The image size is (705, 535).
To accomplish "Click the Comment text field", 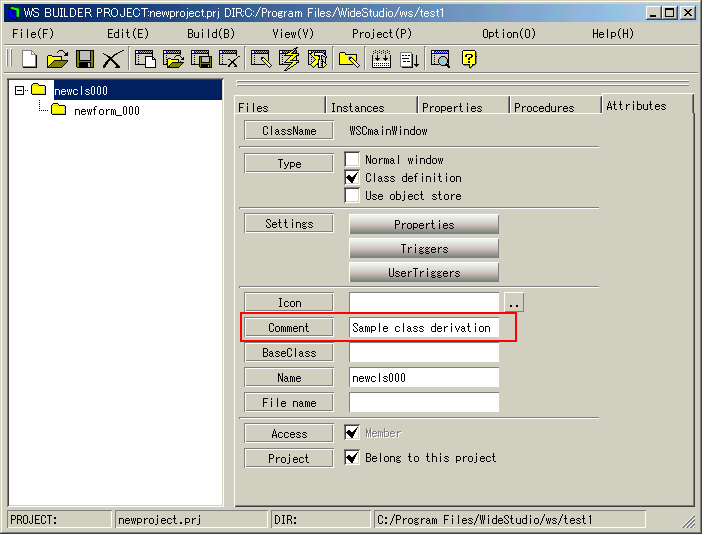I will point(423,328).
